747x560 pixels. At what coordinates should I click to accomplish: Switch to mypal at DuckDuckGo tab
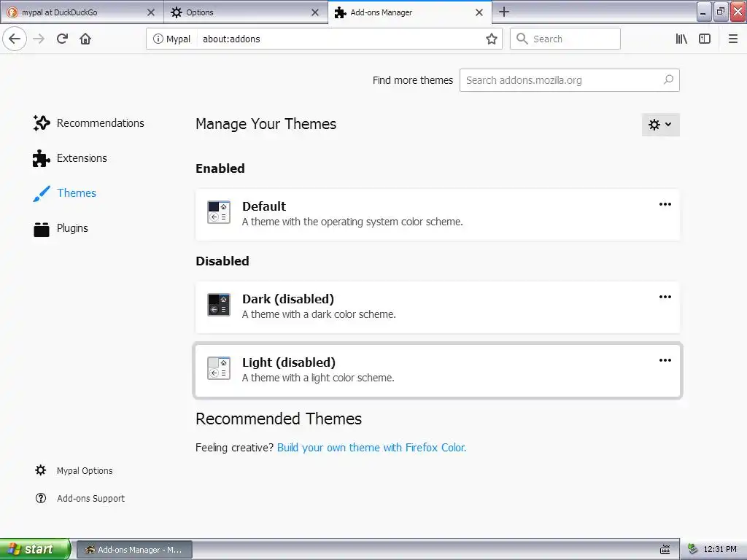(82, 12)
